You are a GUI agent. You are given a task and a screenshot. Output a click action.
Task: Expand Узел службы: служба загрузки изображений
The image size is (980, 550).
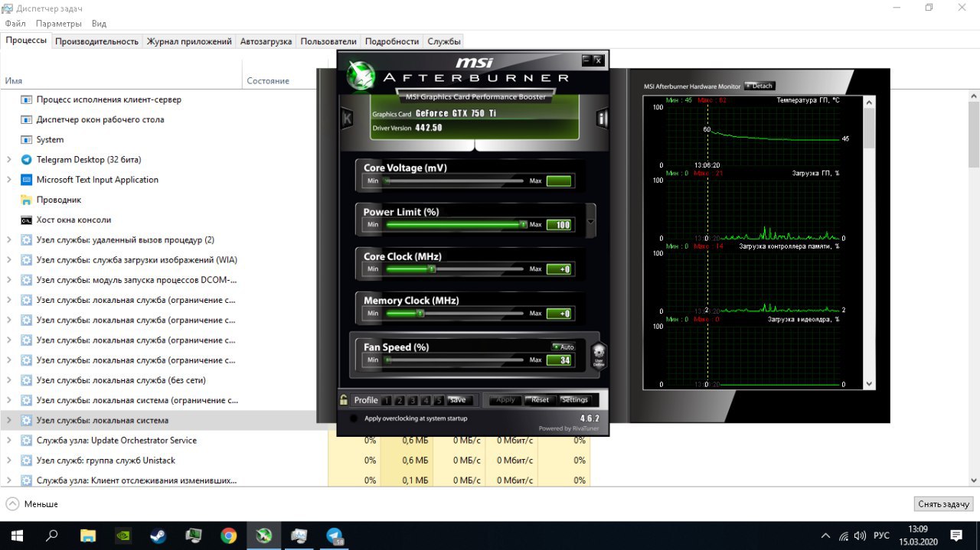point(8,260)
